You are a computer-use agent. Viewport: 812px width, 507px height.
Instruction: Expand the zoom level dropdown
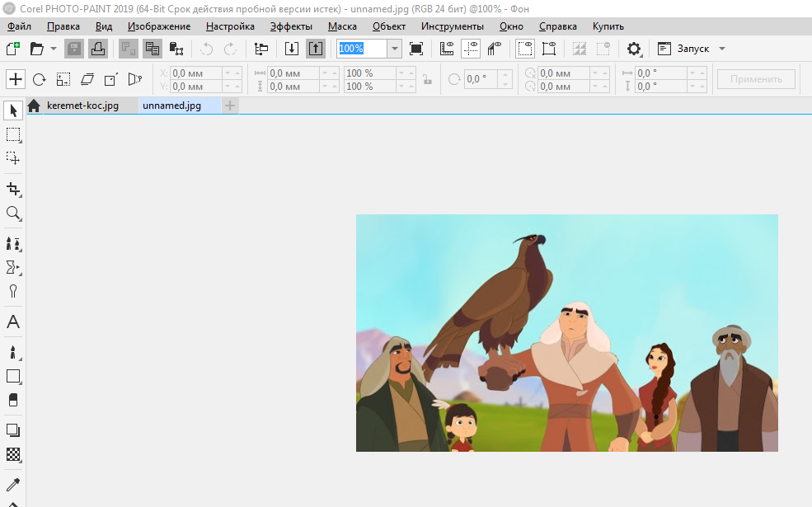point(395,49)
